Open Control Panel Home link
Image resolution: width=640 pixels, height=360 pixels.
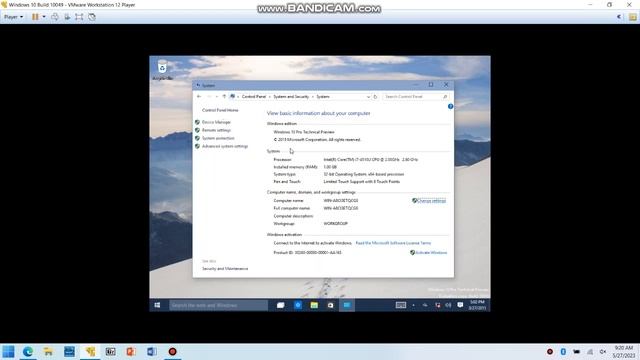tap(220, 110)
